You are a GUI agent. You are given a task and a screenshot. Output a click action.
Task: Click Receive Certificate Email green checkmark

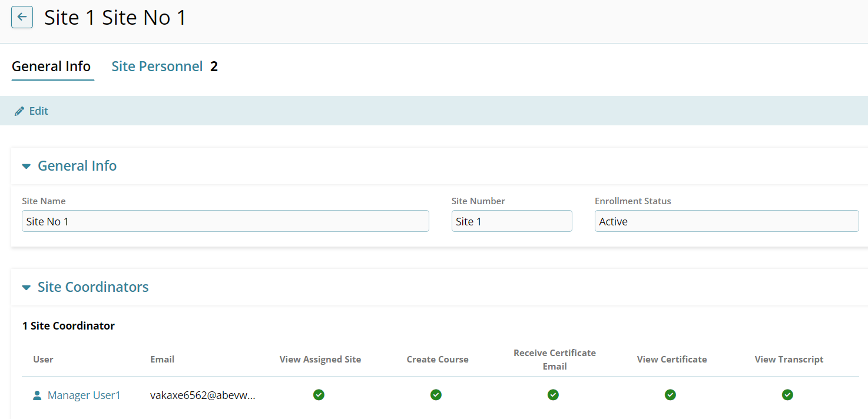tap(553, 395)
